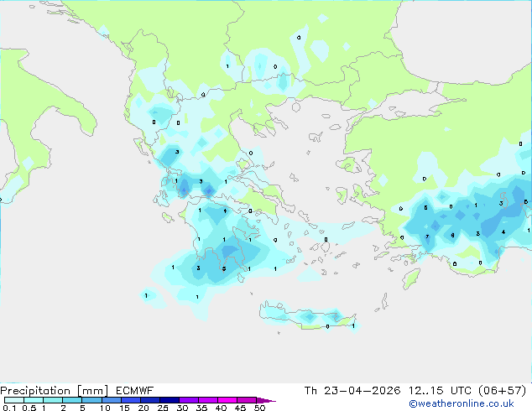Click the '12..15 UTC' time range
Image resolution: width=532 pixels, height=411 pixels.
(440, 391)
